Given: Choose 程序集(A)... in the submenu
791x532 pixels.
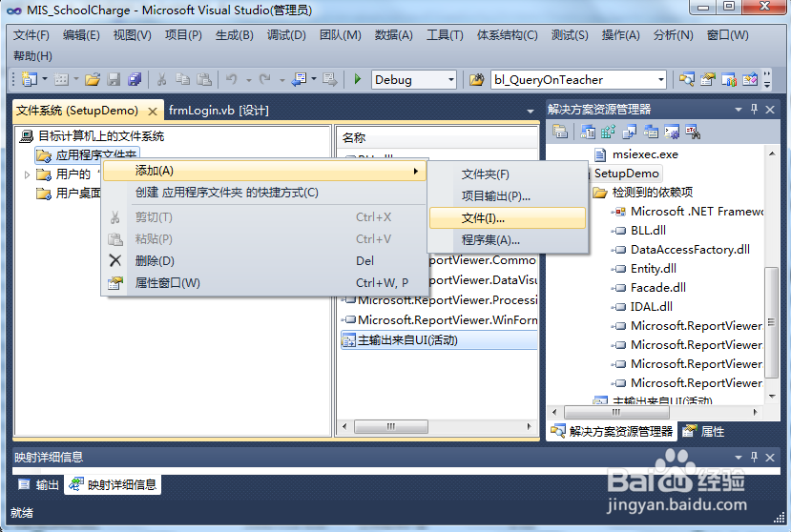Looking at the screenshot, I should pos(508,240).
